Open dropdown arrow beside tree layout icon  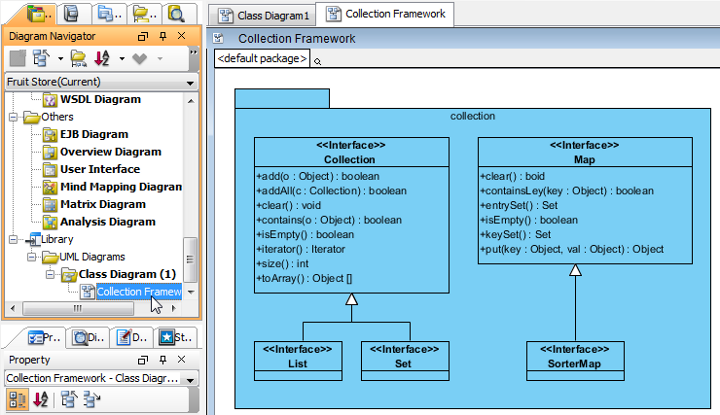point(60,59)
